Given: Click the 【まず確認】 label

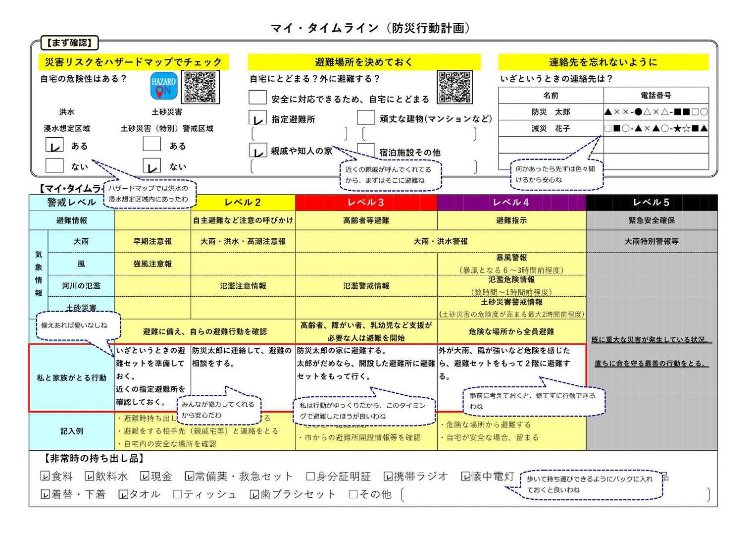Looking at the screenshot, I should (x=70, y=43).
